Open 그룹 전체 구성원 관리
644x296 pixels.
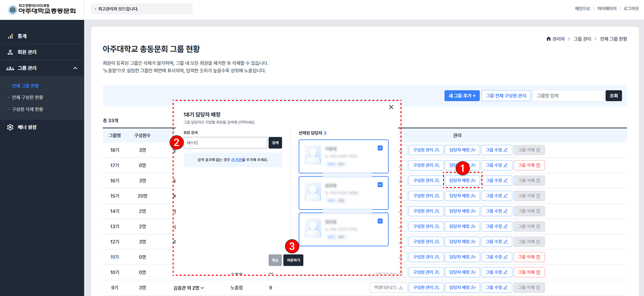pyautogui.click(x=506, y=95)
